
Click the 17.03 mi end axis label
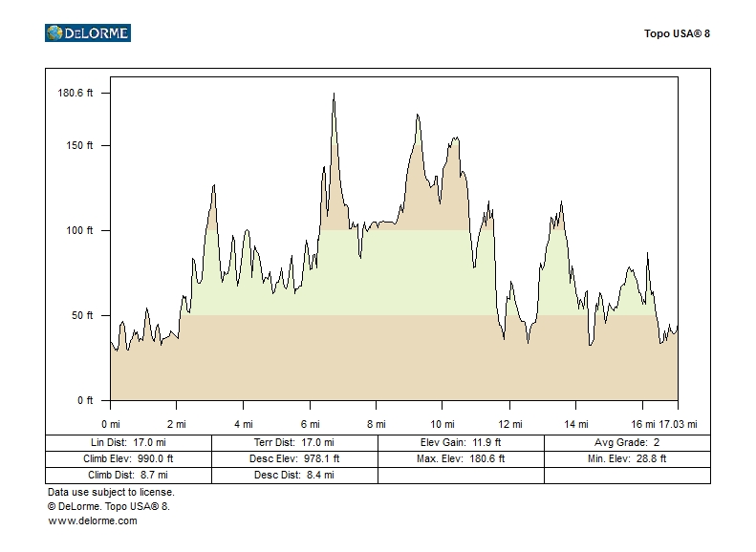point(678,424)
